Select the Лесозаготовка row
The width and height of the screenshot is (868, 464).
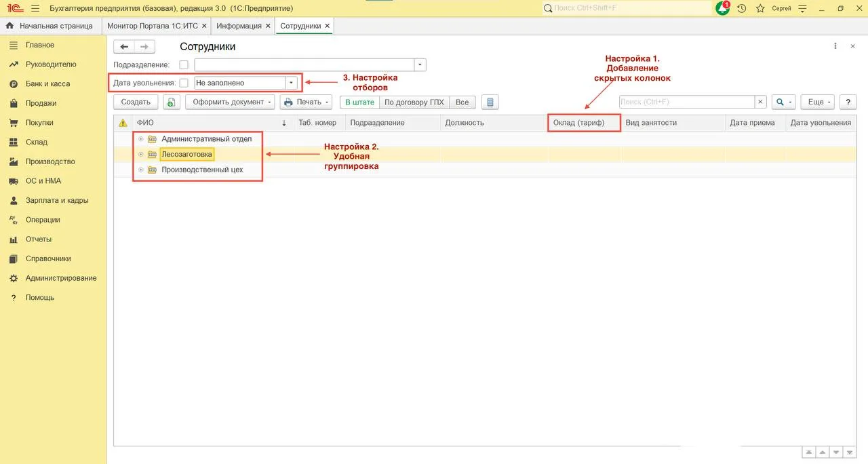pos(485,155)
